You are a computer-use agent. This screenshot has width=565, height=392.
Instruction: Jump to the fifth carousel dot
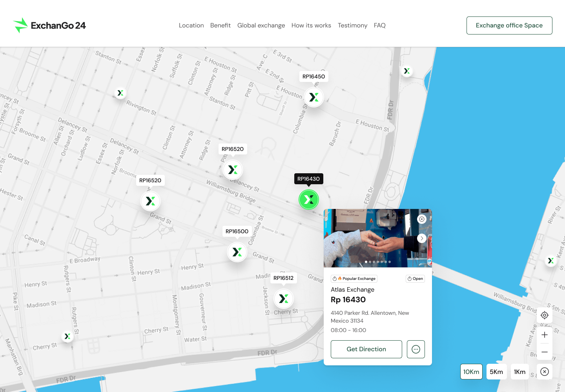point(382,261)
